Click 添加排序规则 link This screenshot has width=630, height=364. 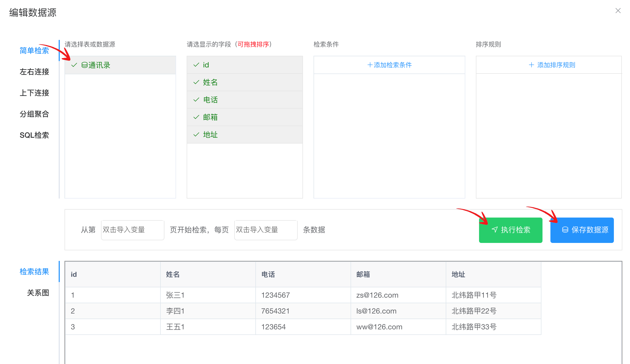(x=552, y=65)
